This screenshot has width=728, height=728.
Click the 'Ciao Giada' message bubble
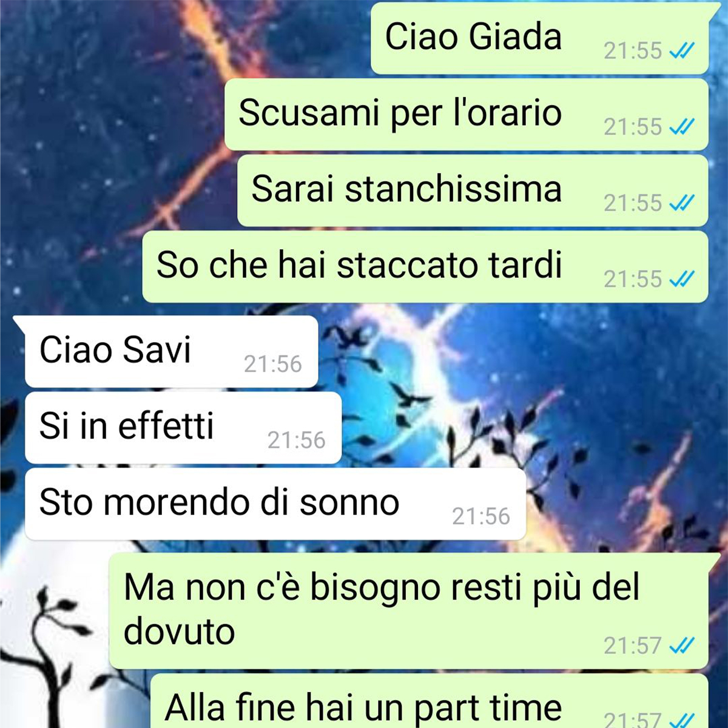click(540, 38)
